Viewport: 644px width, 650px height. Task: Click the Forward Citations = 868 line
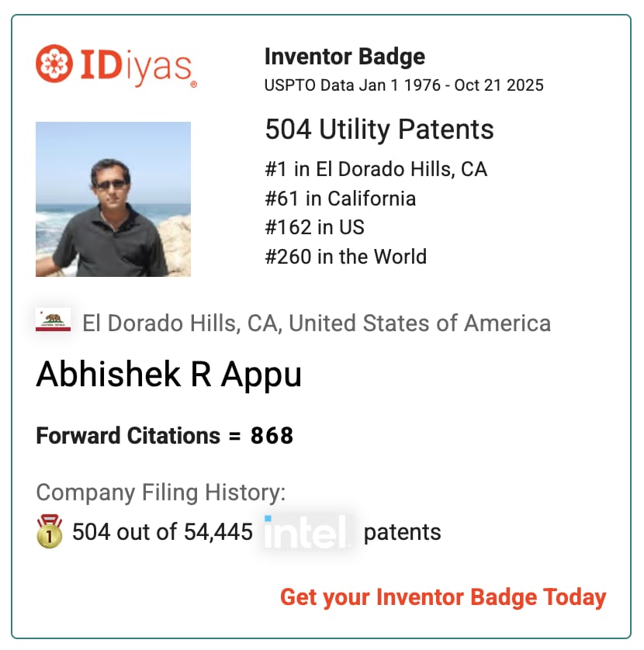[164, 436]
